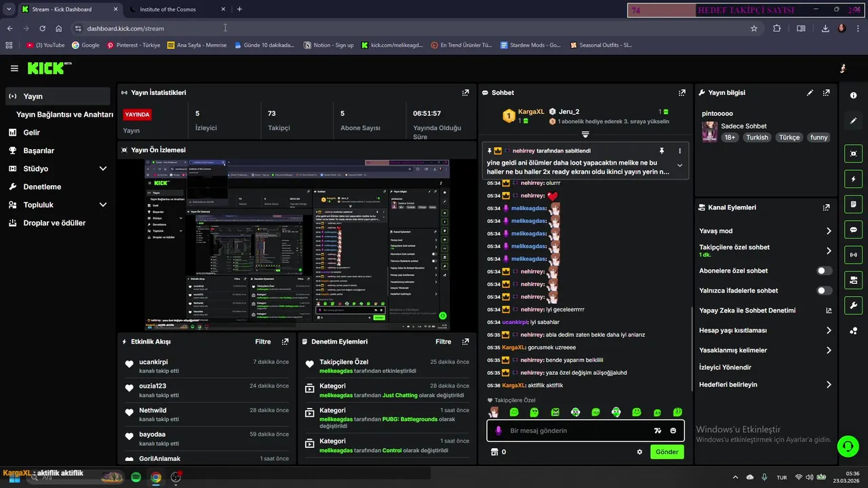Pop out the Yayın İstatistikleri panel
This screenshot has height=488, width=868.
pos(465,93)
